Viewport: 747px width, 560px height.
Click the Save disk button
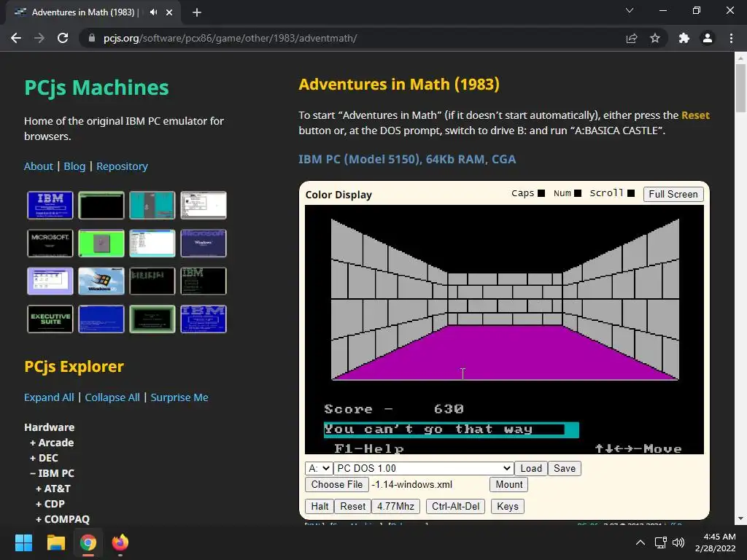[x=565, y=469]
